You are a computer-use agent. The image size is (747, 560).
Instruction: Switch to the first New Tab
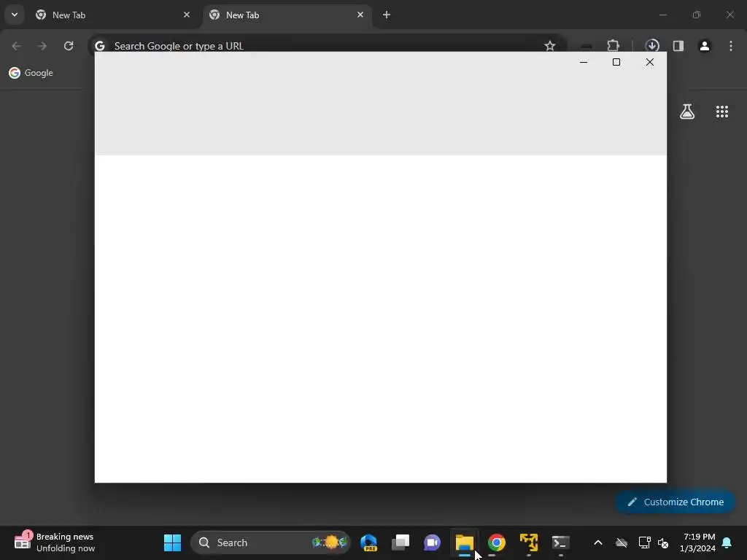click(113, 15)
